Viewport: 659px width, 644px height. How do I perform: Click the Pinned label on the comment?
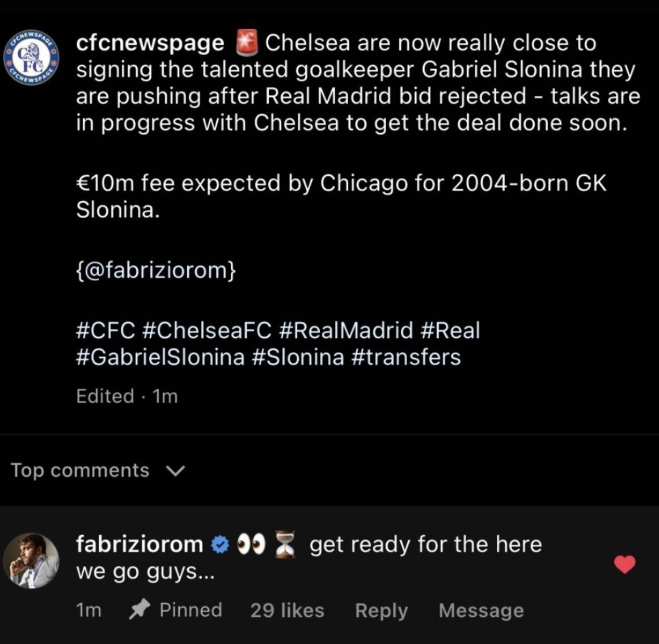(191, 610)
